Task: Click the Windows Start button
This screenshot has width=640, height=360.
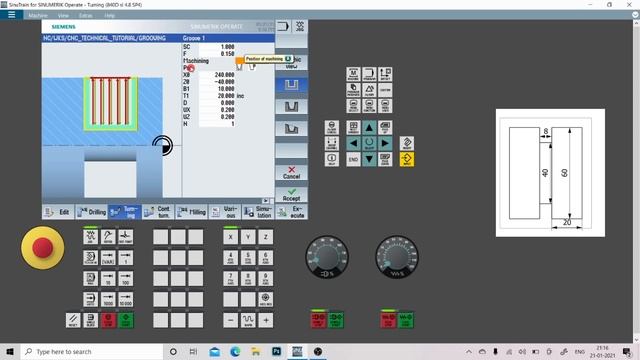Action: (x=10, y=351)
